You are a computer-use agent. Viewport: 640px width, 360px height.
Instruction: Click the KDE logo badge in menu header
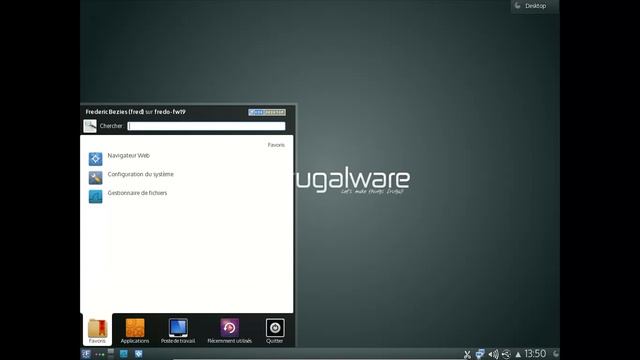coord(267,112)
